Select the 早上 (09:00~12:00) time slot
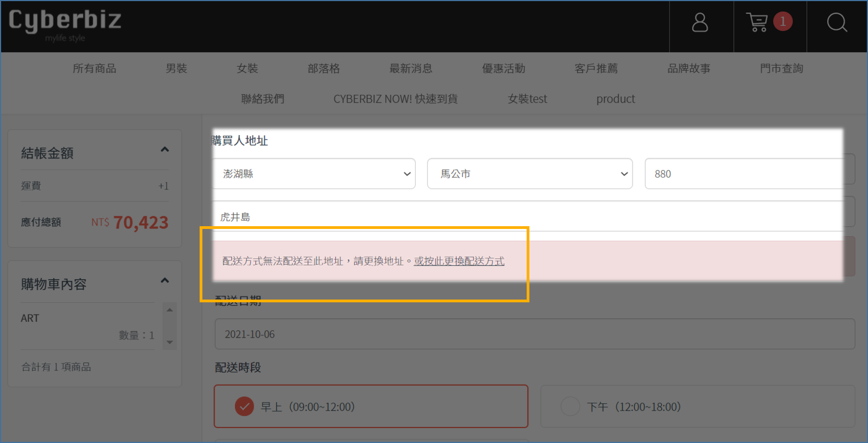The width and height of the screenshot is (868, 443). coord(371,407)
